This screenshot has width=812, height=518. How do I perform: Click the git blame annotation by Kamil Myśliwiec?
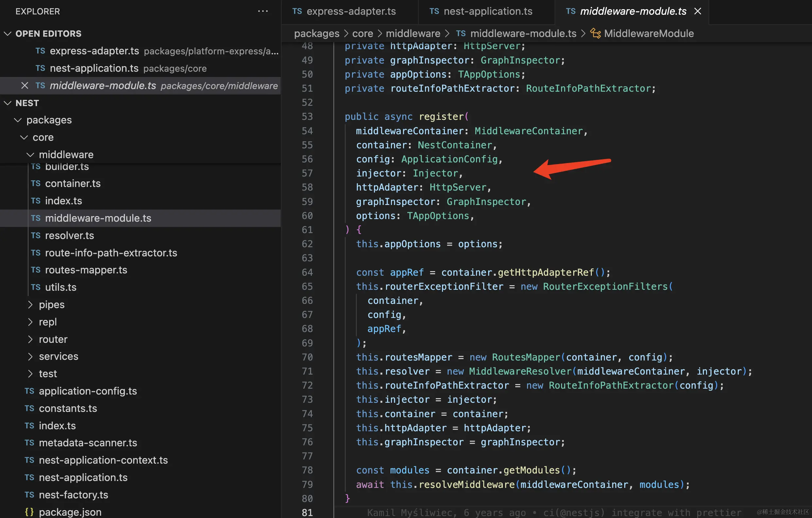pos(554,513)
